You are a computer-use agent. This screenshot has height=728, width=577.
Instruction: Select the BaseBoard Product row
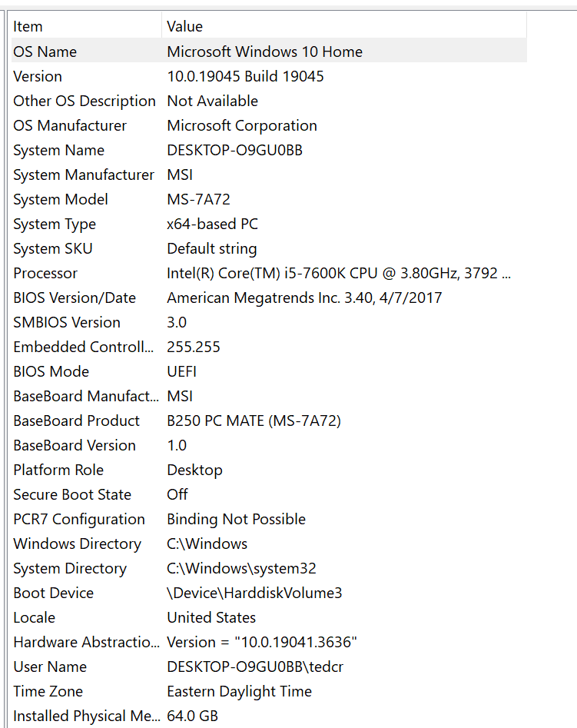click(x=269, y=421)
